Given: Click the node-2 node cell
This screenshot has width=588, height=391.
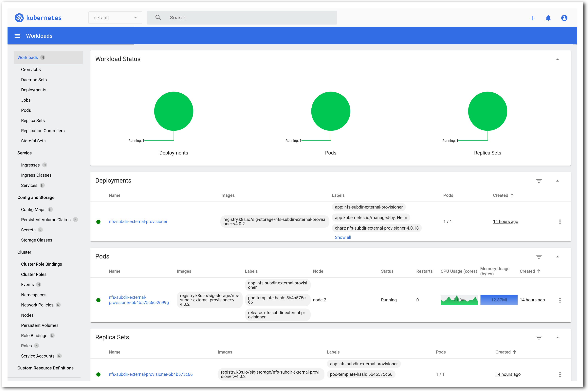Looking at the screenshot, I should pyautogui.click(x=320, y=300).
